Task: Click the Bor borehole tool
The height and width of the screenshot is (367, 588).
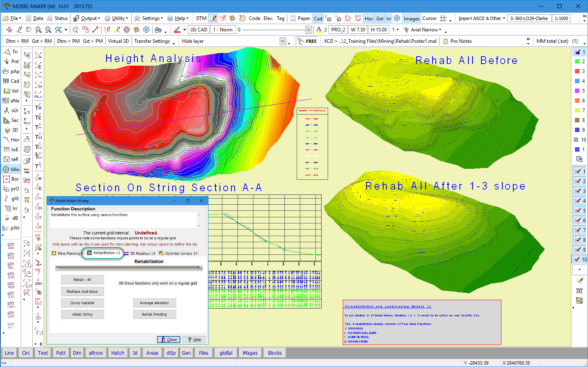Action: [x=11, y=179]
